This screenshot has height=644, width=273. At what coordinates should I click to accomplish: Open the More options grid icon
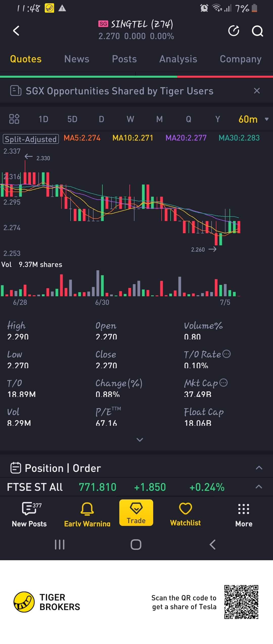pos(244,509)
